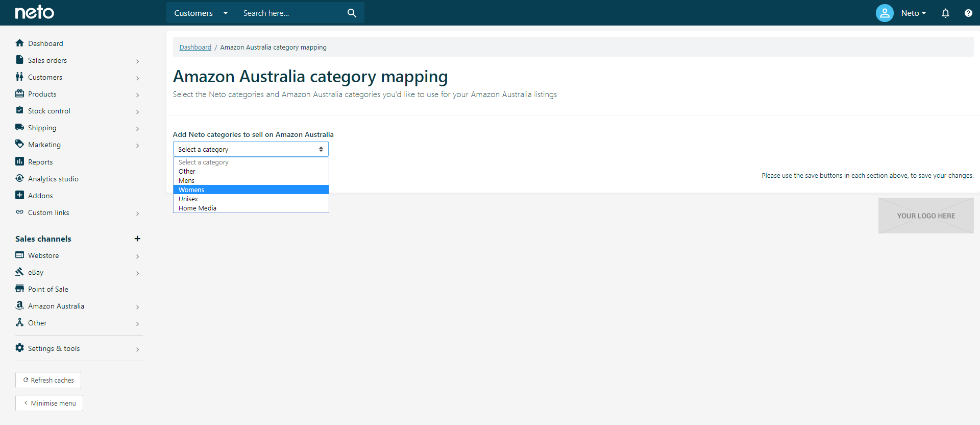This screenshot has width=980, height=425.
Task: Expand Products submenu chevron
Action: [137, 95]
